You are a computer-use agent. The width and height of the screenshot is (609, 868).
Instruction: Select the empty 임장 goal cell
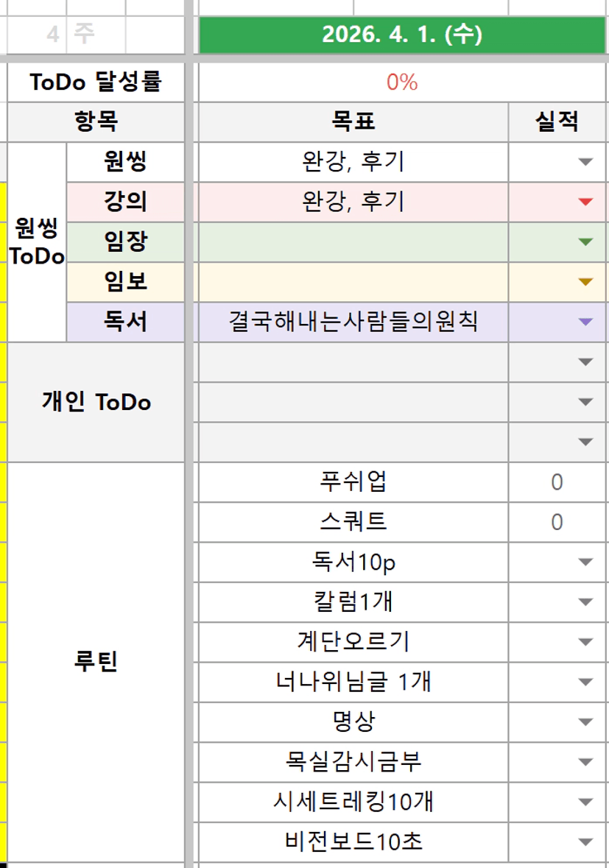(x=353, y=241)
